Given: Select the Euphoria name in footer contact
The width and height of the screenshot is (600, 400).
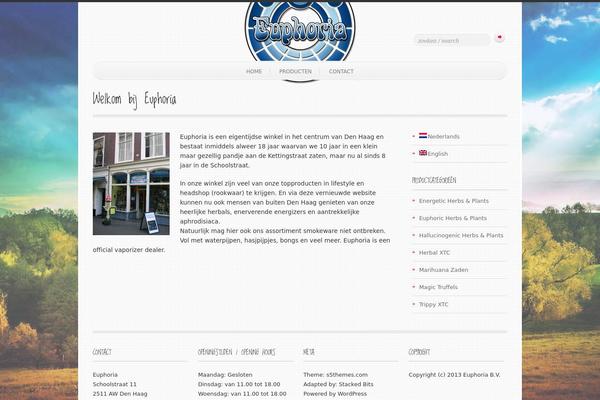Looking at the screenshot, I should [x=105, y=375].
